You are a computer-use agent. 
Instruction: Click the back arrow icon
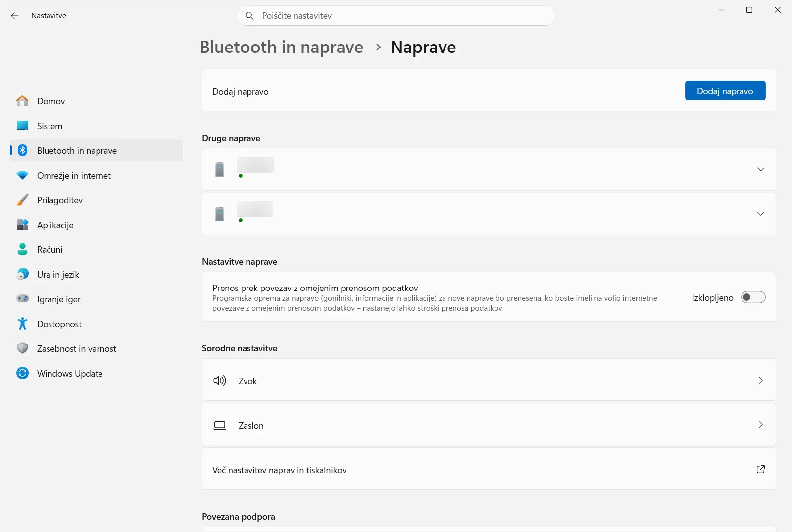[15, 16]
